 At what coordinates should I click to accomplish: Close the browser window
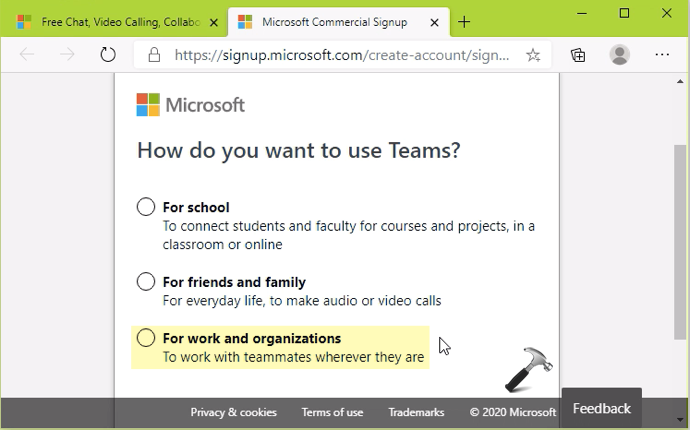(666, 14)
